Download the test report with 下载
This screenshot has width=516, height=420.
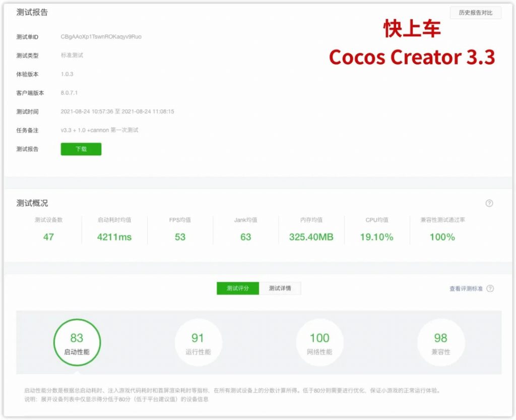[81, 149]
